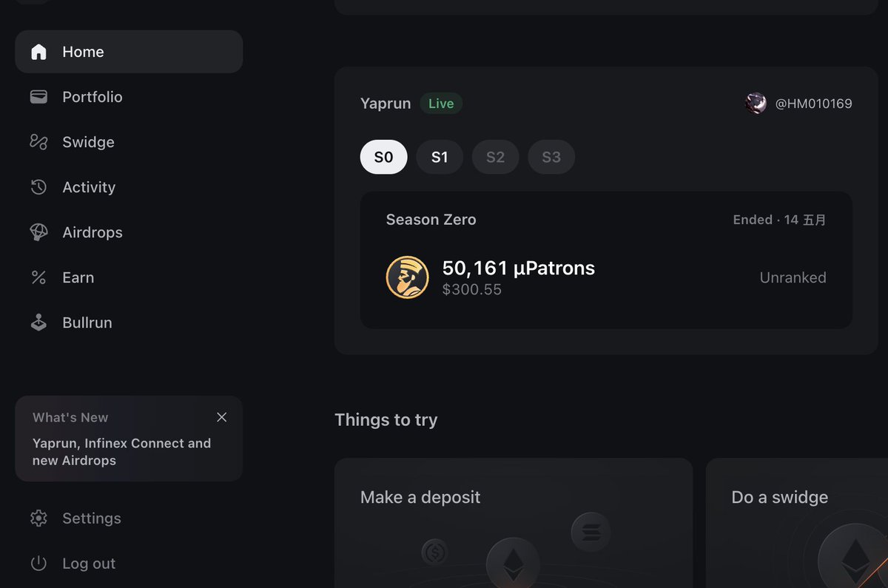The image size is (888, 588).
Task: Click the Bullrun joystick icon
Action: tap(38, 322)
